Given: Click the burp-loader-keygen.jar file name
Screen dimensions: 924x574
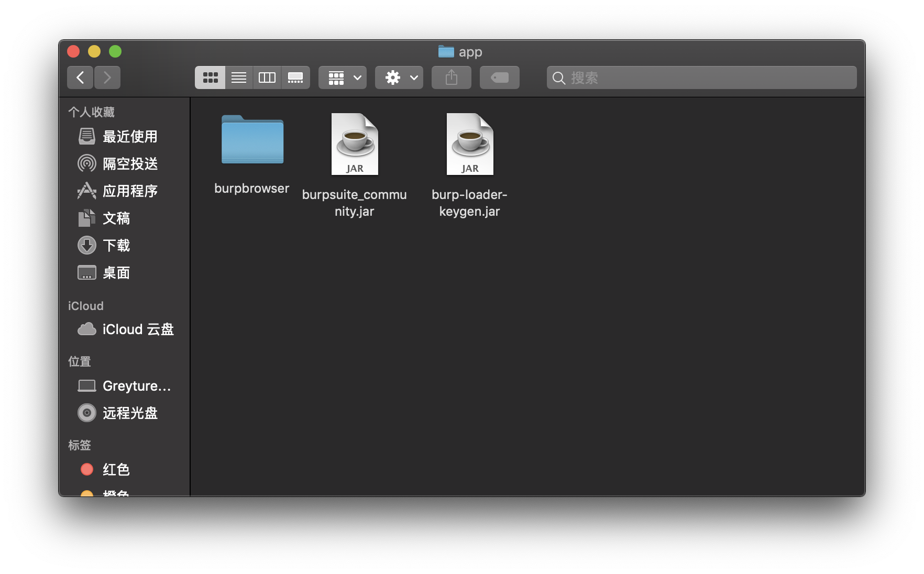Looking at the screenshot, I should click(x=470, y=203).
